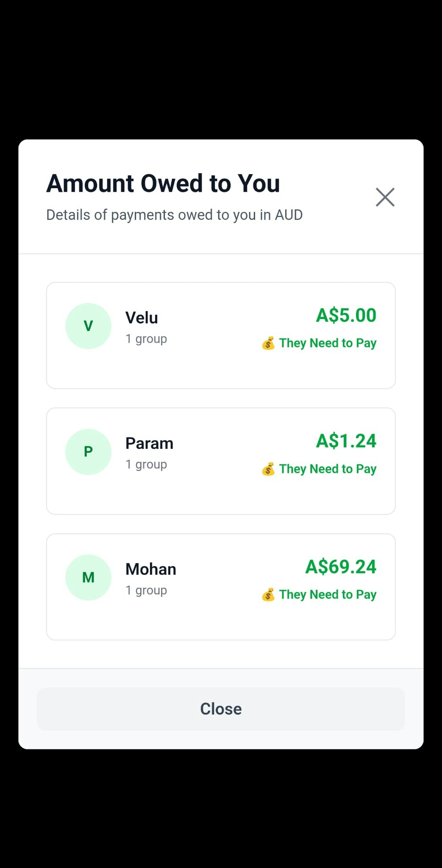Click Param's green P avatar

click(x=88, y=452)
